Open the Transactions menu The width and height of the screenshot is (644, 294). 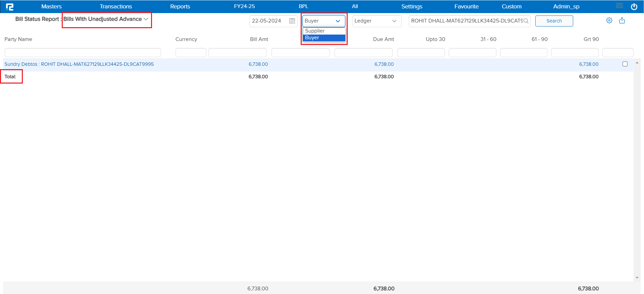(x=116, y=6)
